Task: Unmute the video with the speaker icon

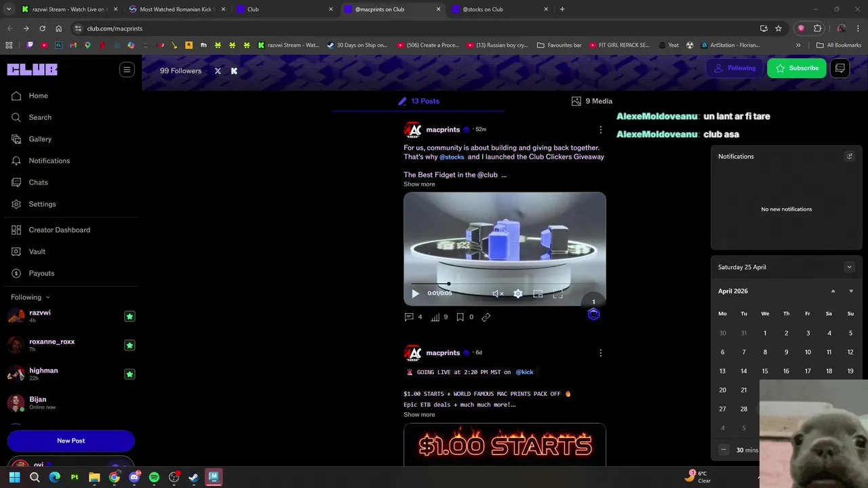Action: pyautogui.click(x=498, y=293)
